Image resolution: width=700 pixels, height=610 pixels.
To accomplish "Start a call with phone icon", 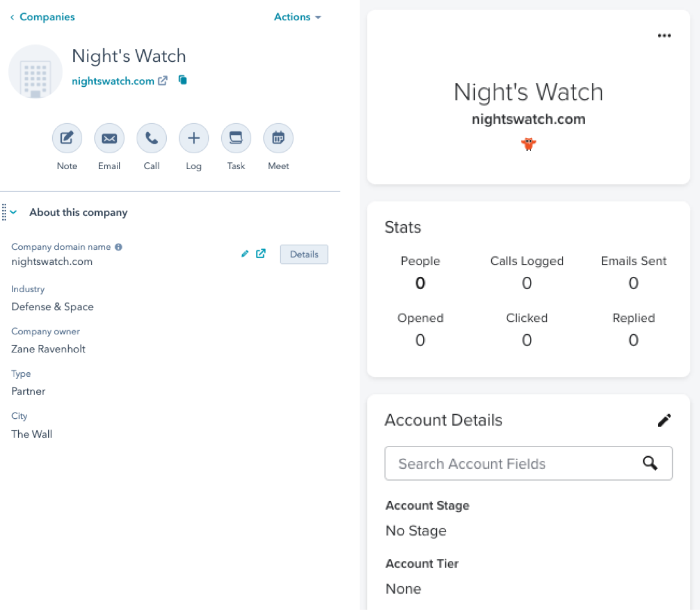I will pos(151,138).
